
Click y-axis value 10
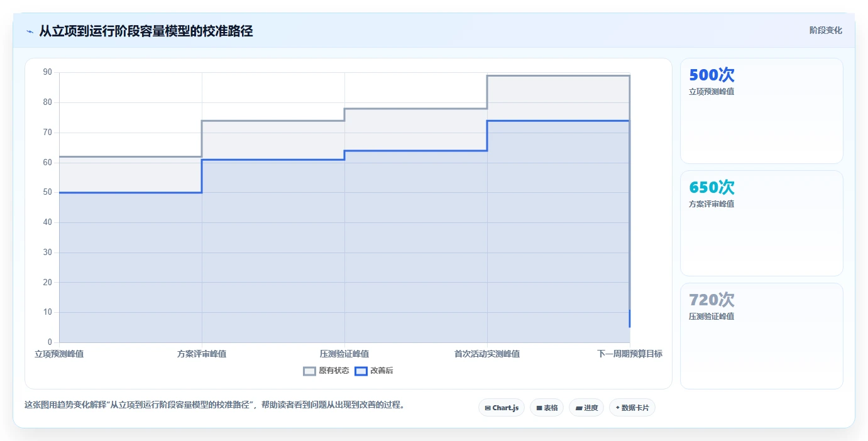tap(48, 312)
